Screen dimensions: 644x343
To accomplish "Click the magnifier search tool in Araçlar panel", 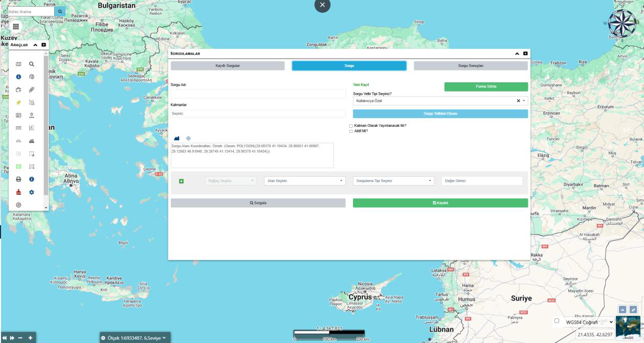I will point(31,64).
